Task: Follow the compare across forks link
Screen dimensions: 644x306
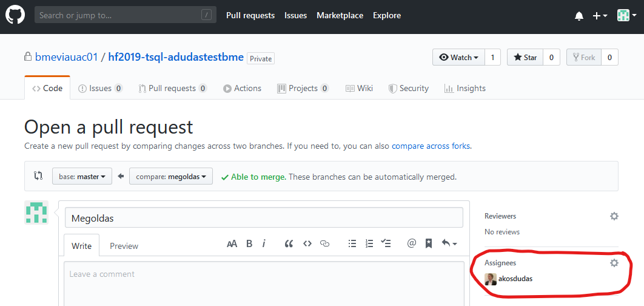Action: tap(431, 146)
